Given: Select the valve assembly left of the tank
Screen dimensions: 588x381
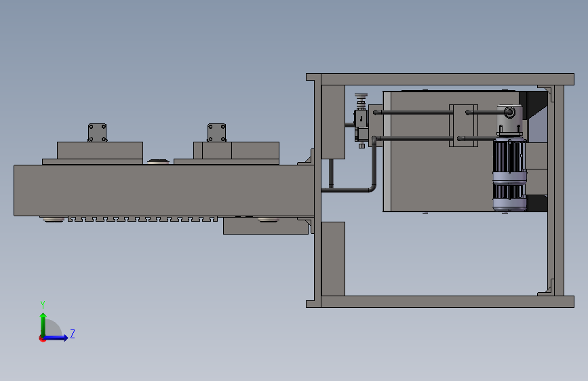Looking at the screenshot, I should tap(361, 121).
